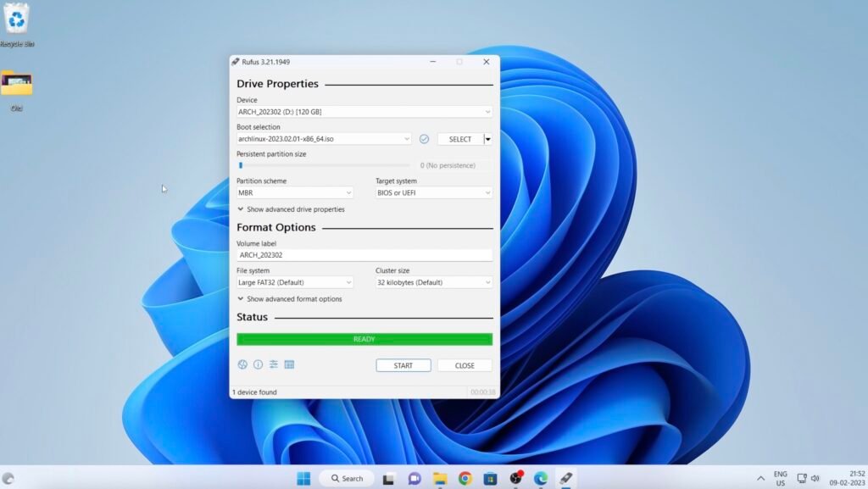Image resolution: width=868 pixels, height=489 pixels.
Task: Close Rufus window with X button
Action: [x=486, y=62]
